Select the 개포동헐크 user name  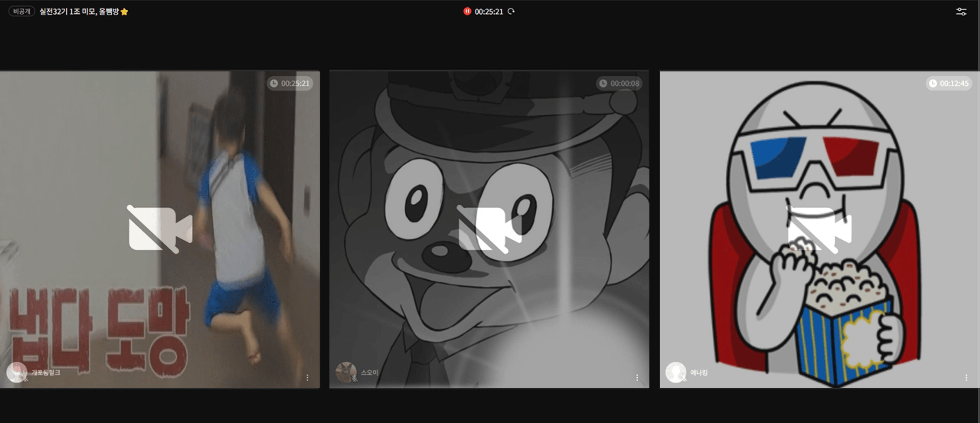click(x=46, y=372)
